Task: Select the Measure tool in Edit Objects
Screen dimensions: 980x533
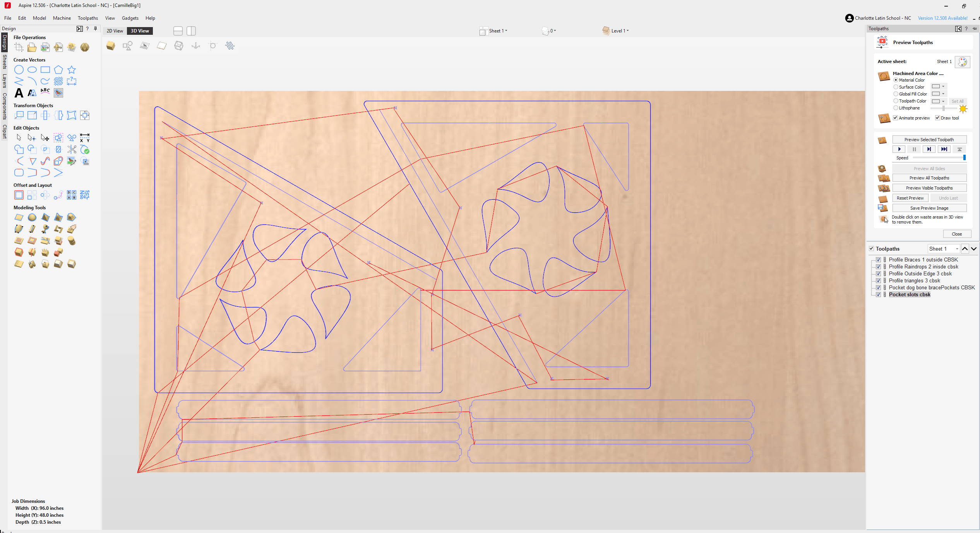Action: 84,137
